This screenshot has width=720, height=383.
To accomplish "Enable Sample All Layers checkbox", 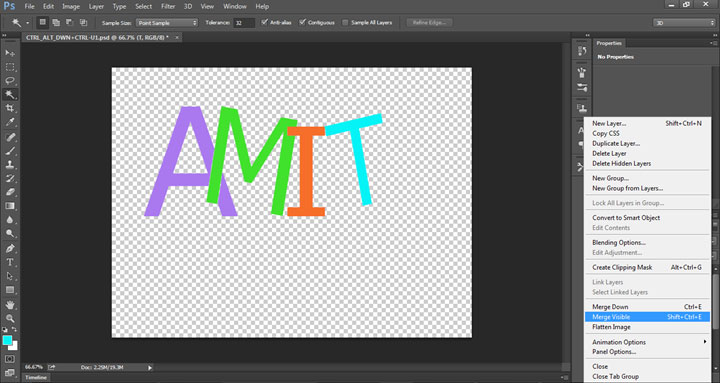I will [345, 22].
